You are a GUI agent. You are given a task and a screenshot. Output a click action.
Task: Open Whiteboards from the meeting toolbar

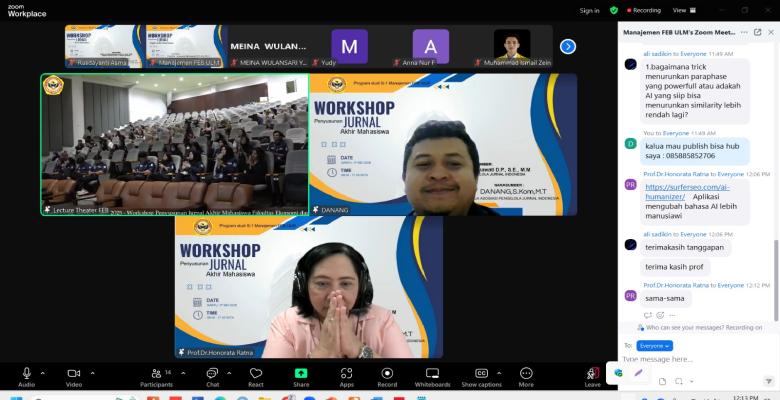click(432, 374)
